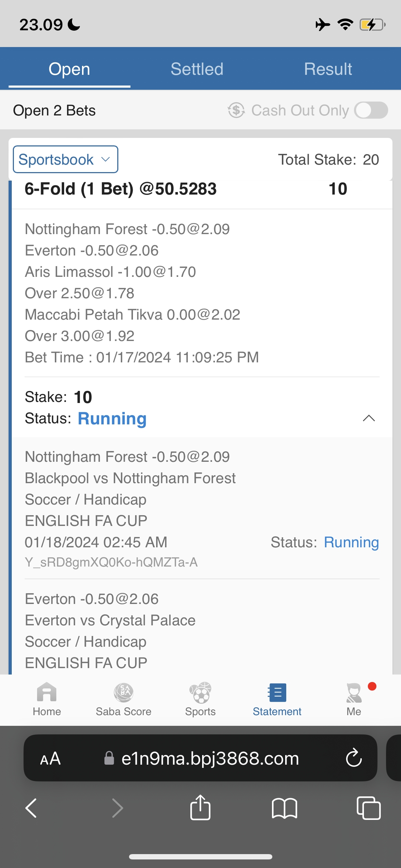Collapse the 6-Fold bet details chevron
The height and width of the screenshot is (868, 401).
369,418
